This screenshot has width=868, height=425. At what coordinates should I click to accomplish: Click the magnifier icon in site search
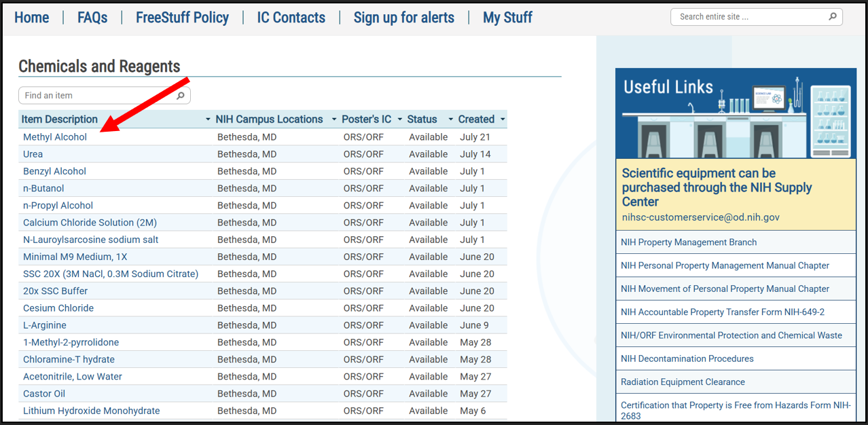[x=833, y=17]
